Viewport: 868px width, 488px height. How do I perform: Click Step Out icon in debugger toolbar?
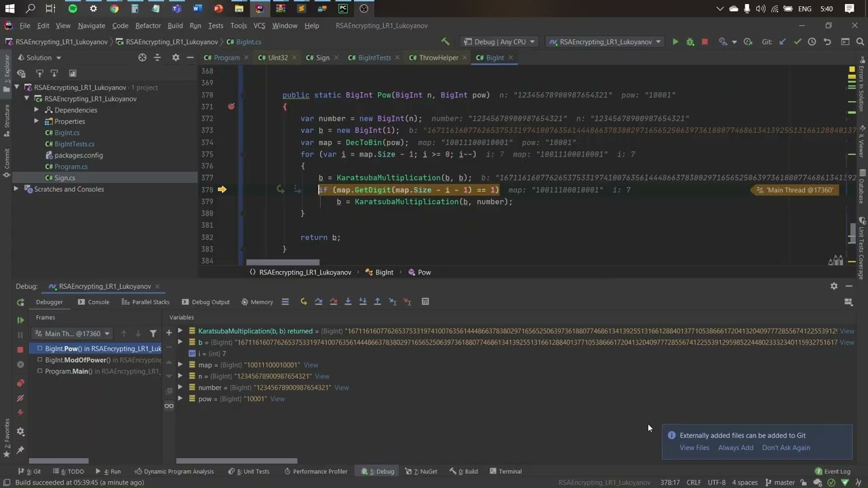pyautogui.click(x=378, y=302)
